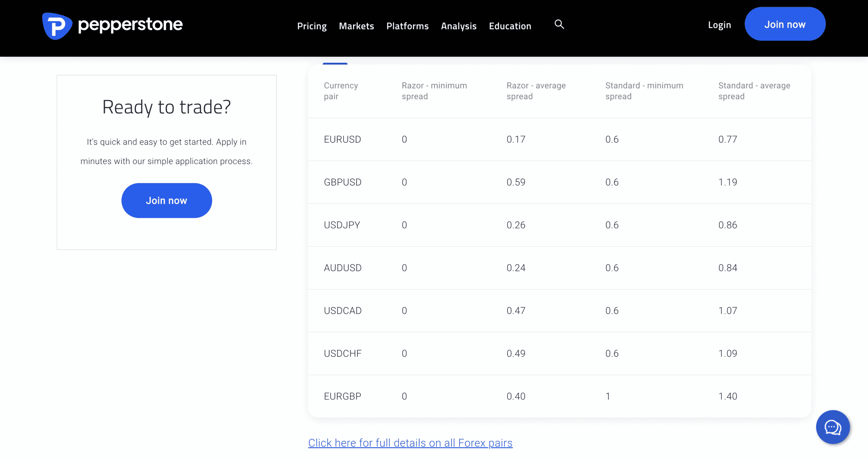Click EURGBP Standard average spread 1.40
The height and width of the screenshot is (459, 868).
tap(728, 396)
